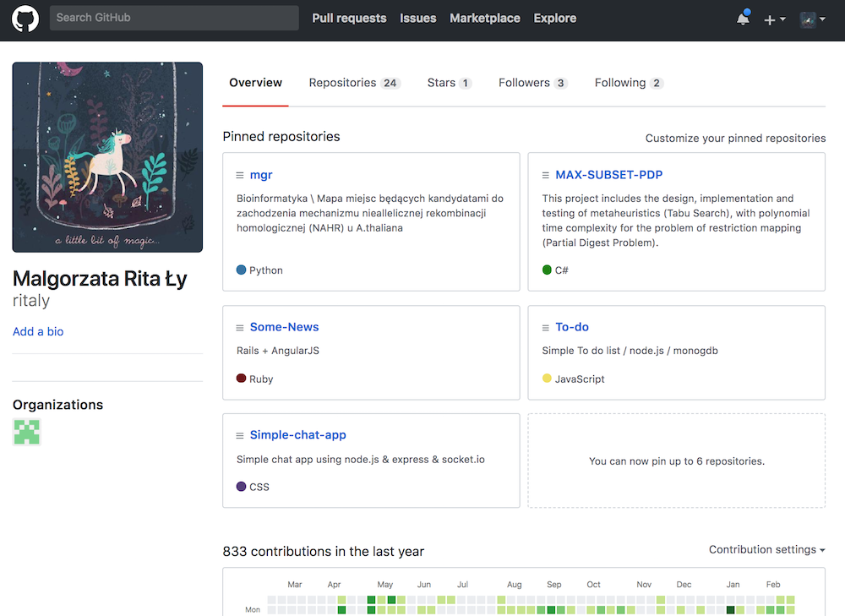Image resolution: width=845 pixels, height=616 pixels.
Task: Click the Organizations heading
Action: (57, 405)
